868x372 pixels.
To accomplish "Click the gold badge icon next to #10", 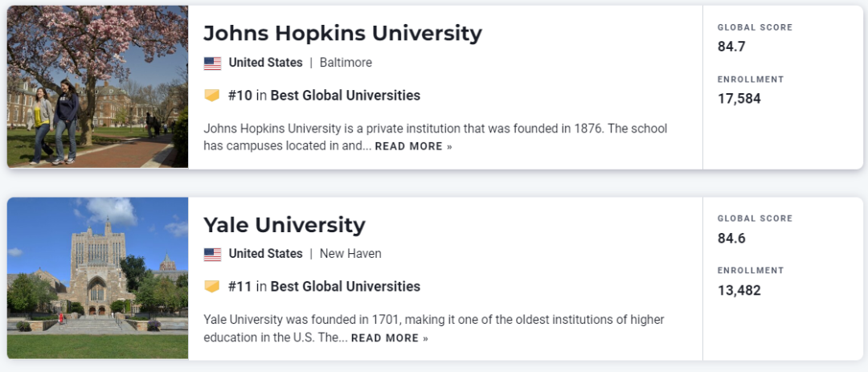I will (212, 96).
